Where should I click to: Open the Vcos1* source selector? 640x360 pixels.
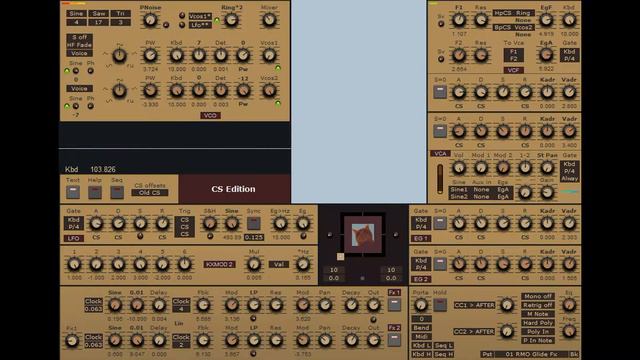200,17
